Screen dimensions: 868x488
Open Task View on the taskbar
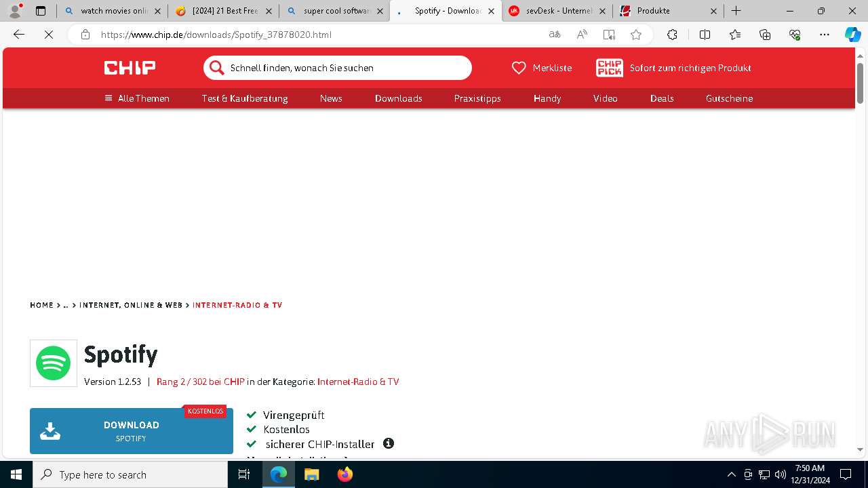(244, 474)
